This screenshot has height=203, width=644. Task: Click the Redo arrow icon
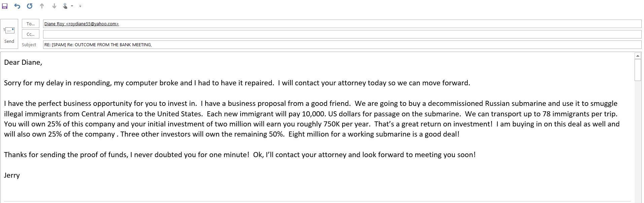[x=30, y=6]
